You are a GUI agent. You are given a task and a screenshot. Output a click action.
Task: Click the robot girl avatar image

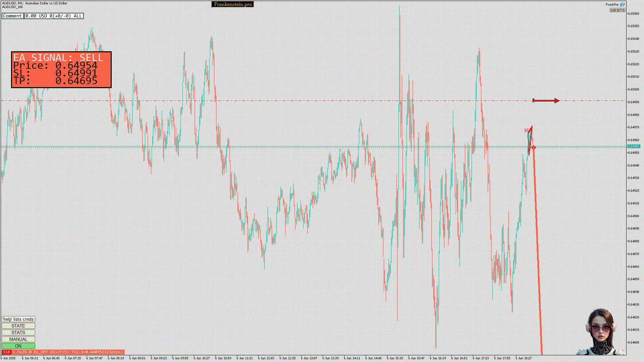pyautogui.click(x=600, y=332)
